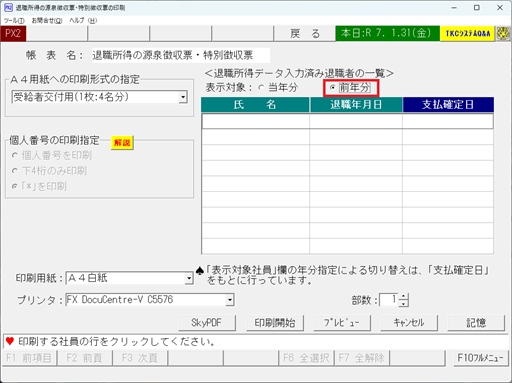Click the 部数 copies input field

coord(389,300)
